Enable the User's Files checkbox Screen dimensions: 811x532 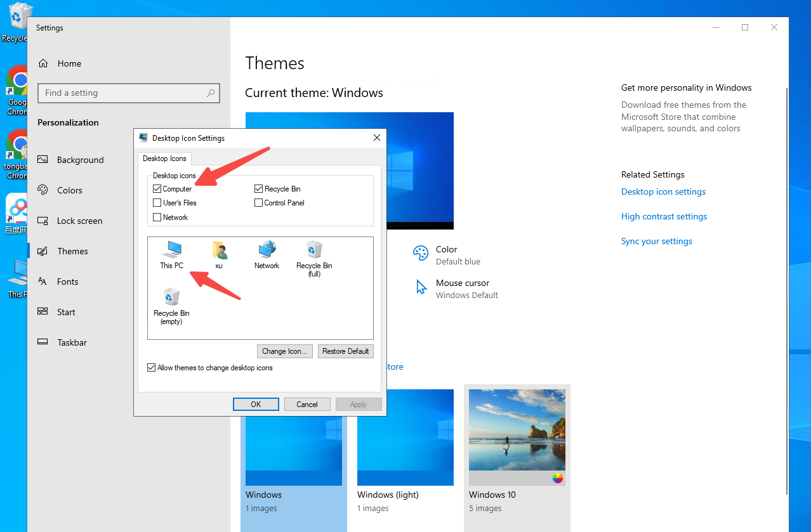pyautogui.click(x=157, y=203)
